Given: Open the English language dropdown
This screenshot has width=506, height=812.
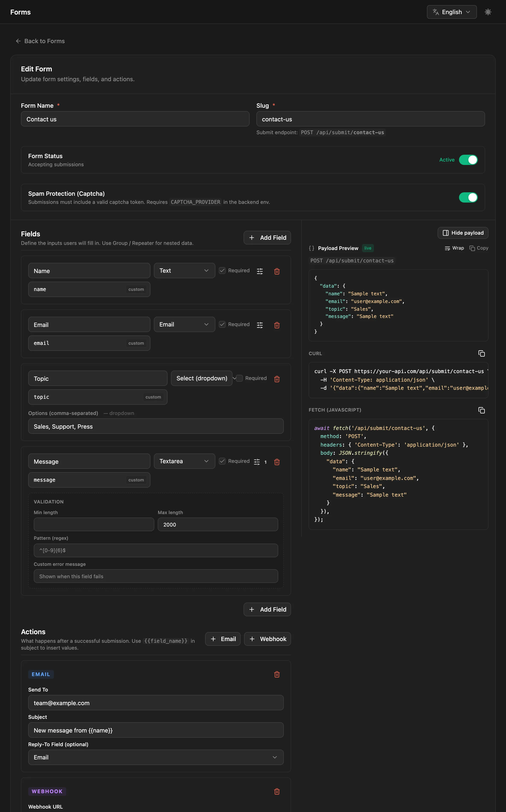Looking at the screenshot, I should point(452,12).
